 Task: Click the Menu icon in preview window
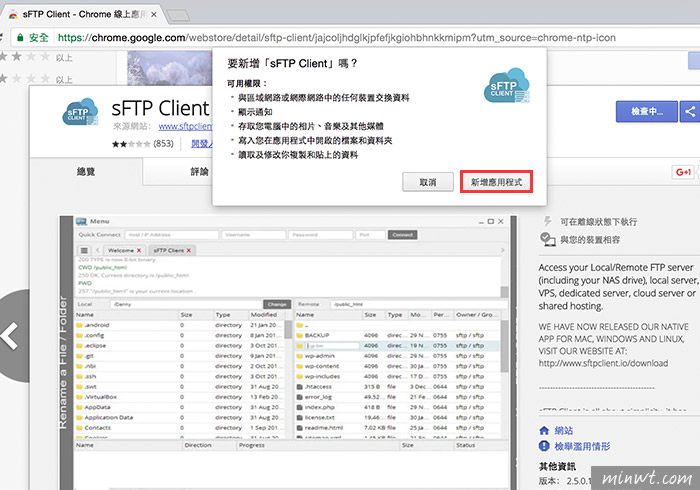coord(81,221)
